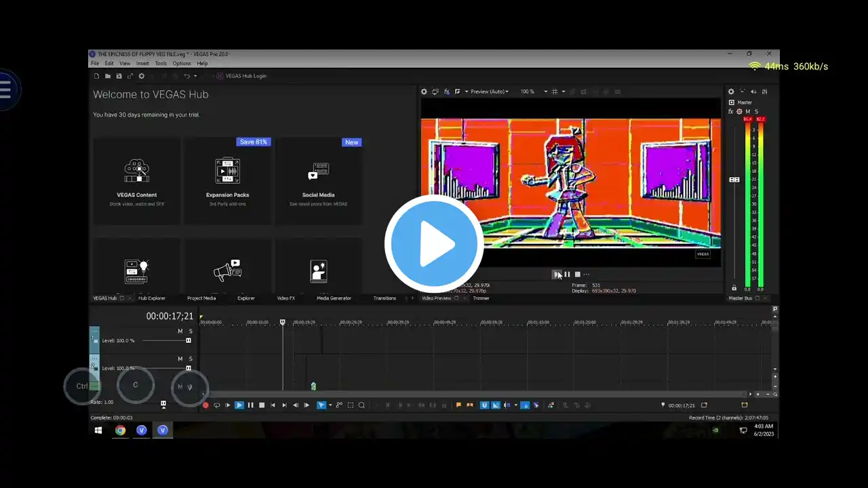Image resolution: width=868 pixels, height=488 pixels.
Task: Open the Insert menu
Action: click(142, 64)
